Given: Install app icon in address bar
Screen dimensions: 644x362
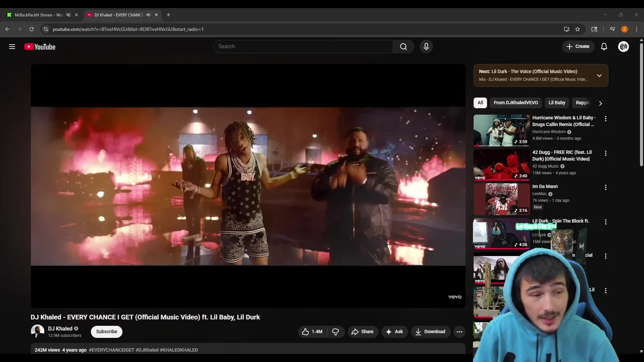Looking at the screenshot, I should [567, 29].
